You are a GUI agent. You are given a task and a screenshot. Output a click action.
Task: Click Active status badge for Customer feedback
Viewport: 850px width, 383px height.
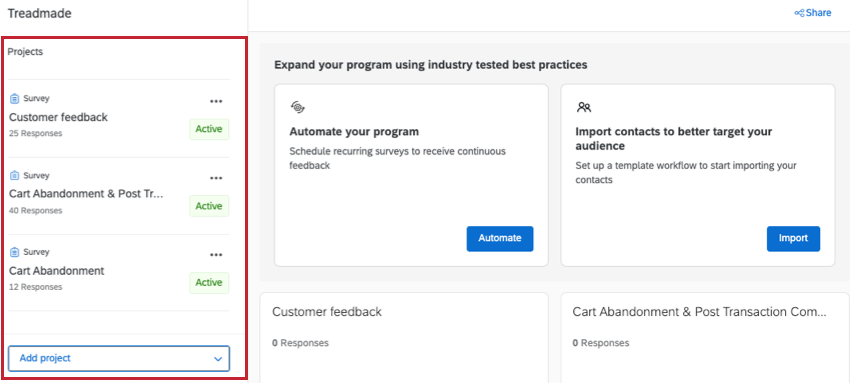[209, 129]
